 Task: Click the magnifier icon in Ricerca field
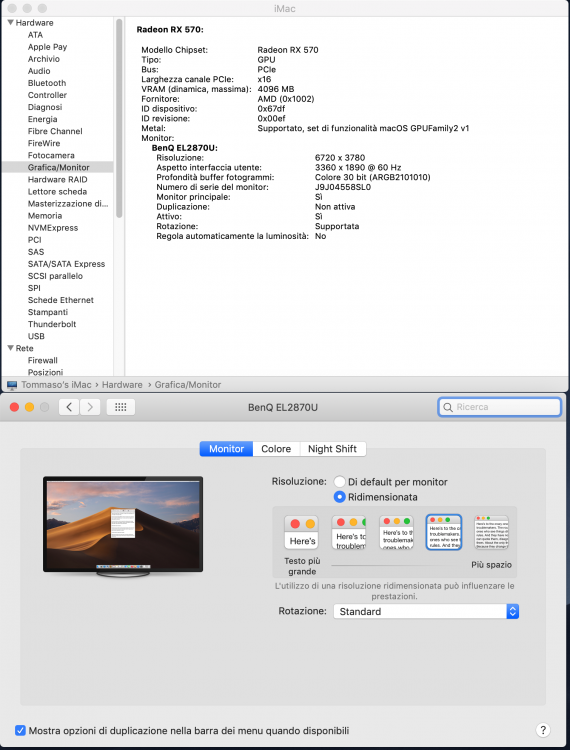(x=448, y=407)
